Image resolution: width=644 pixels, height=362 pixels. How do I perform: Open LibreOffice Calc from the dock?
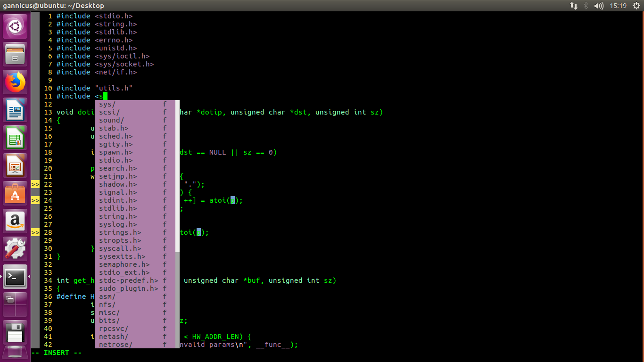point(16,138)
